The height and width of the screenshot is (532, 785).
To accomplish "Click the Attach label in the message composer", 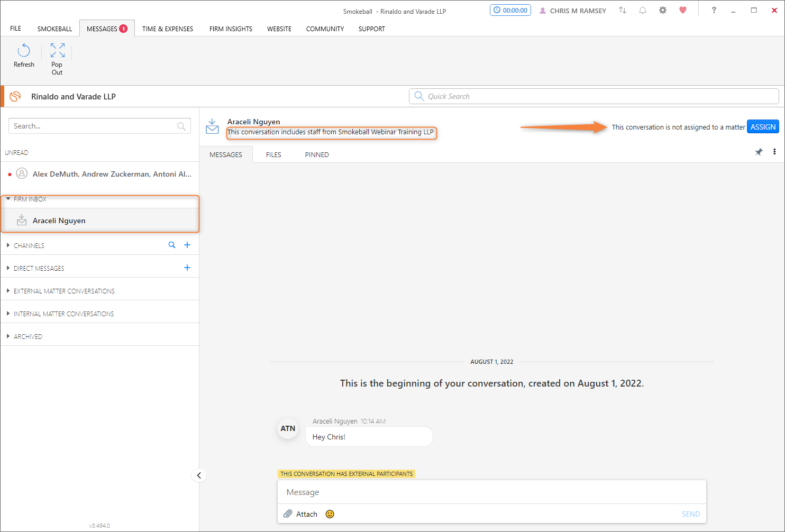I will (307, 514).
